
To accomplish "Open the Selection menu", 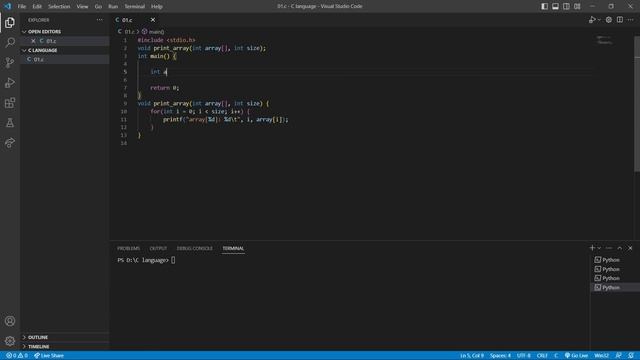I will (x=59, y=6).
